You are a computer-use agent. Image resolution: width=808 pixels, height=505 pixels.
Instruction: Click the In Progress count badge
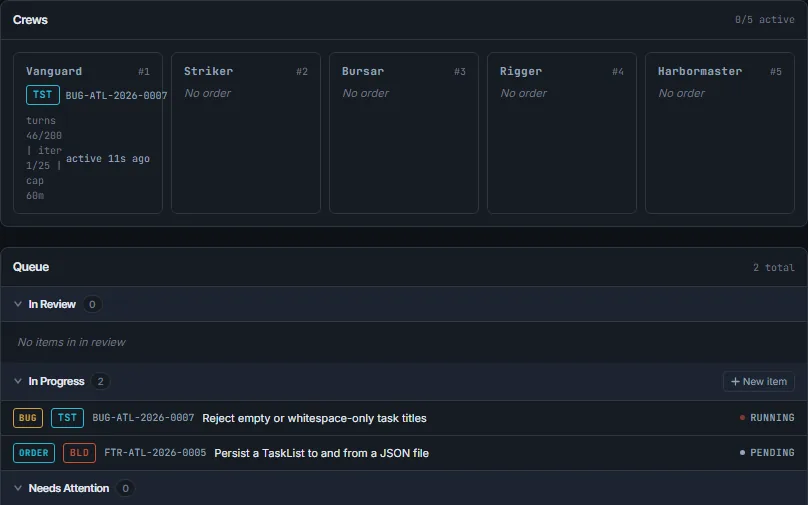pyautogui.click(x=100, y=382)
